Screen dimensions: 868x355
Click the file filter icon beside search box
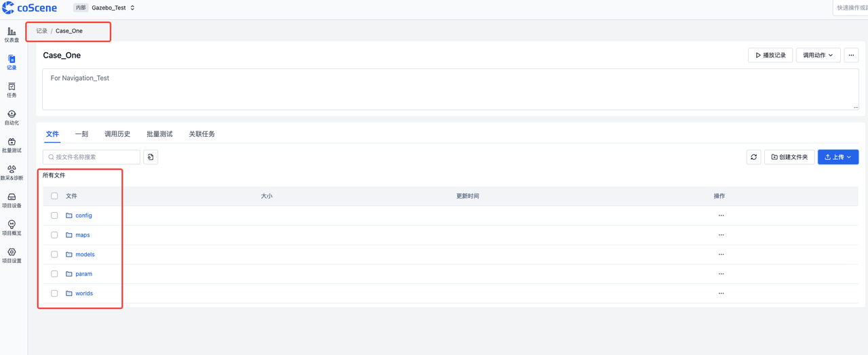coord(151,157)
